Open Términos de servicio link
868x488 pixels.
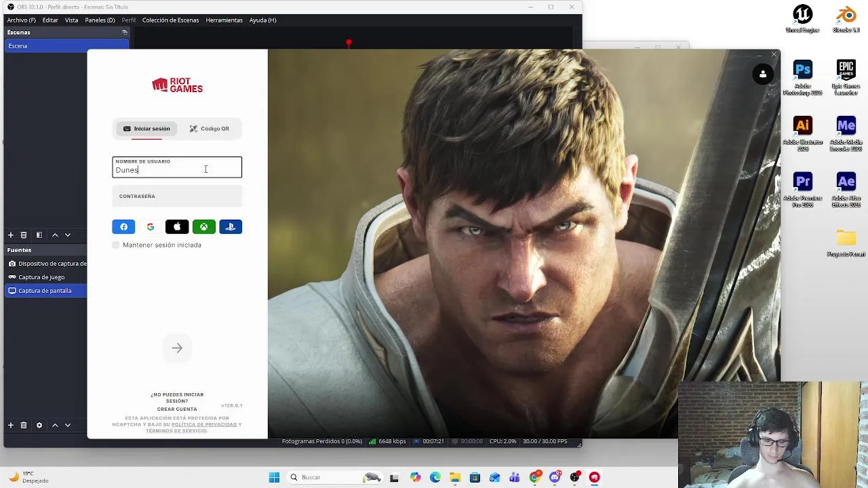(176, 431)
